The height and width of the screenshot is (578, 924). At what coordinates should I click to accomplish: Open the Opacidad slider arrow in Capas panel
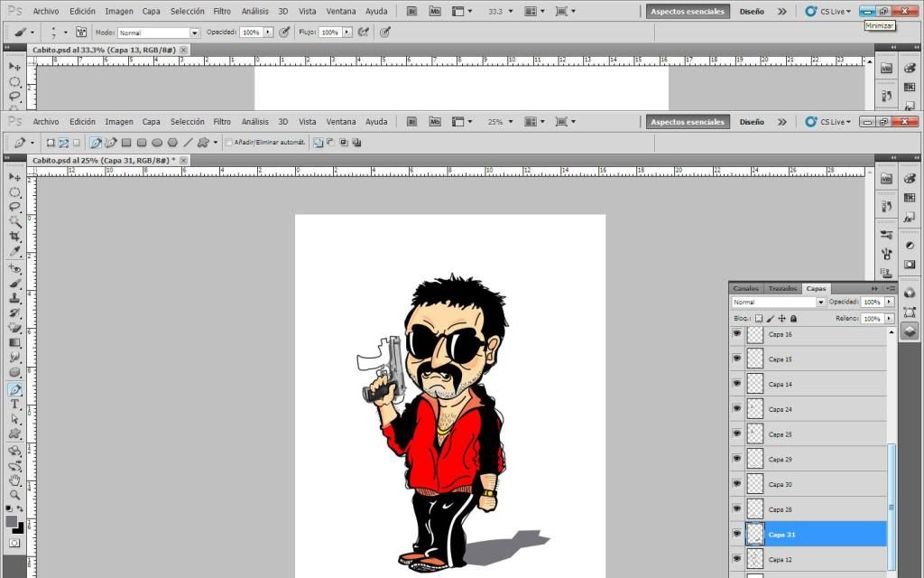click(x=889, y=302)
